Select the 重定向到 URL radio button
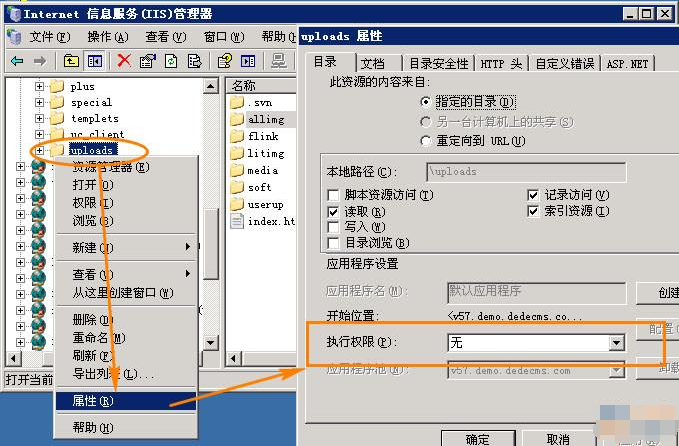This screenshot has height=446, width=679. pos(427,141)
